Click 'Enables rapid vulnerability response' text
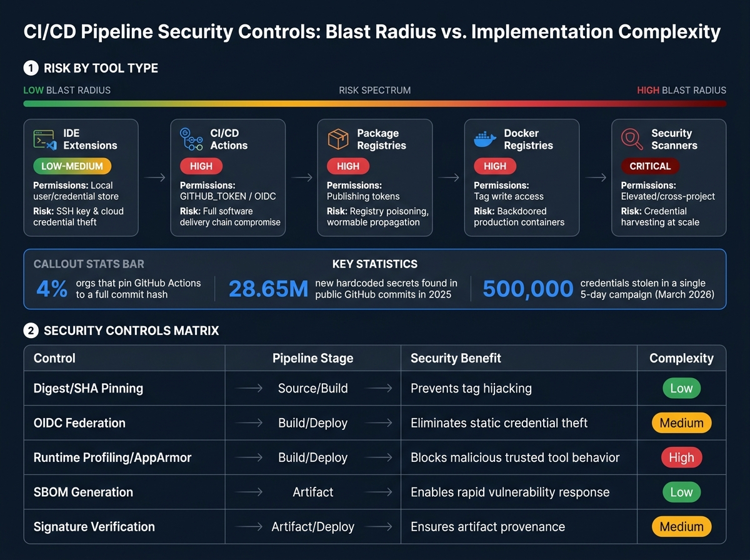This screenshot has width=750, height=560. tap(510, 492)
